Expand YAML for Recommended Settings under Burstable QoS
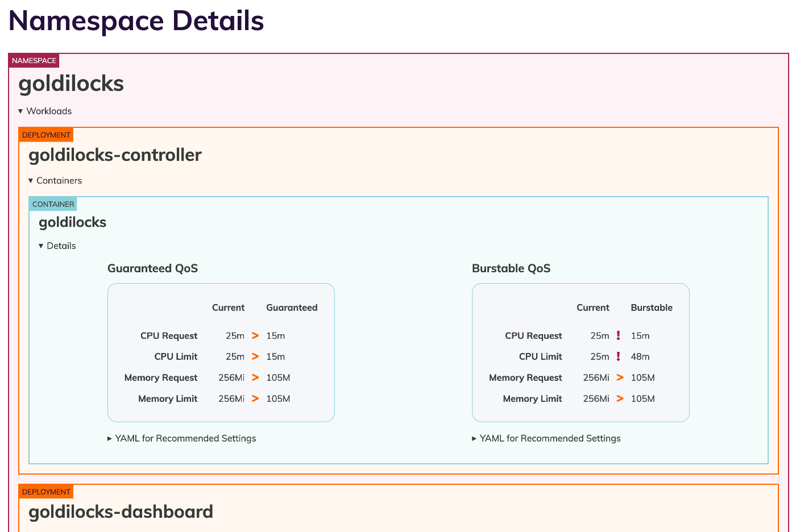 pyautogui.click(x=546, y=438)
